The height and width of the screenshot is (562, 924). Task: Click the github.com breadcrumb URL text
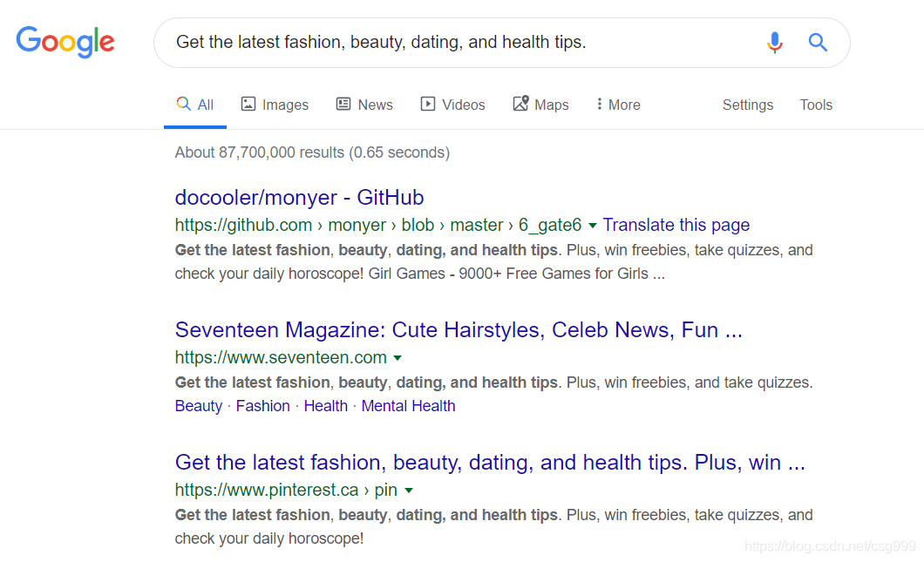pos(377,225)
